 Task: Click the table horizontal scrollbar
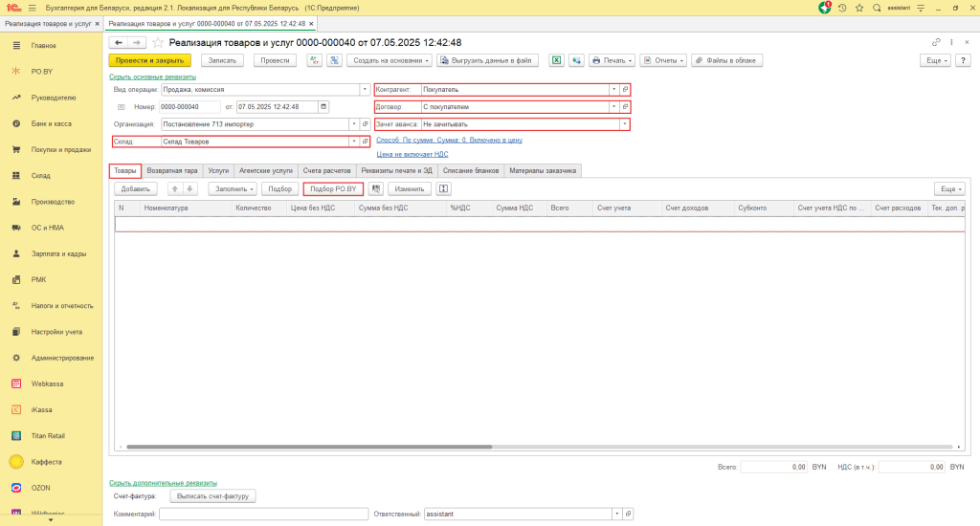pyautogui.click(x=309, y=447)
